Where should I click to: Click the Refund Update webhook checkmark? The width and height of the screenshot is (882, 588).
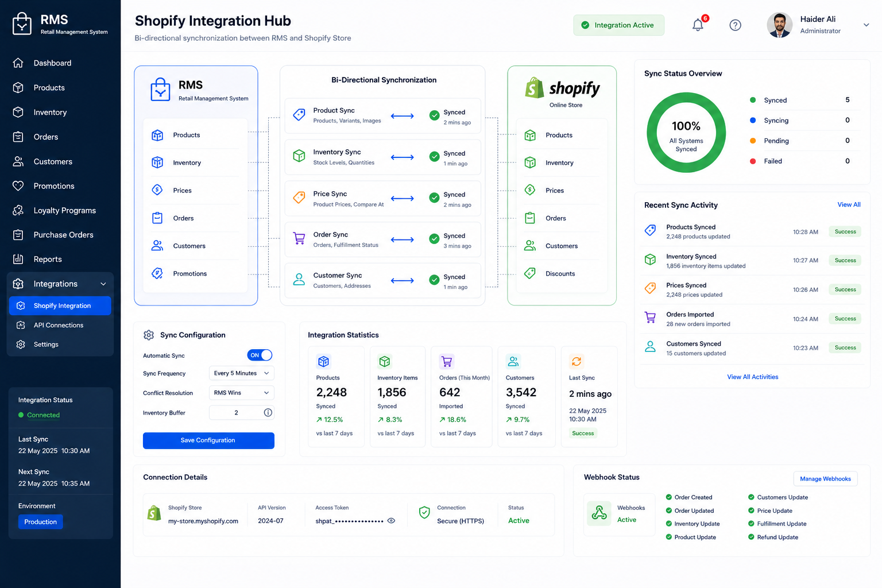(x=751, y=537)
